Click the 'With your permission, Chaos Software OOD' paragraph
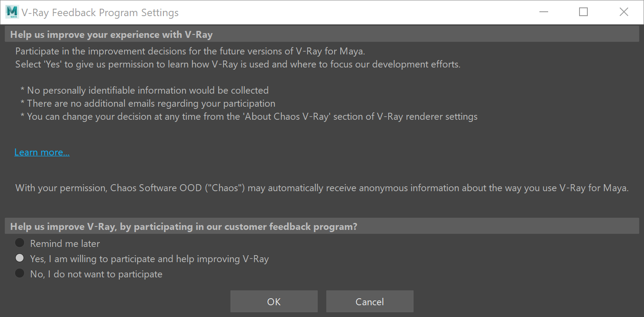This screenshot has width=644, height=317. [x=322, y=188]
